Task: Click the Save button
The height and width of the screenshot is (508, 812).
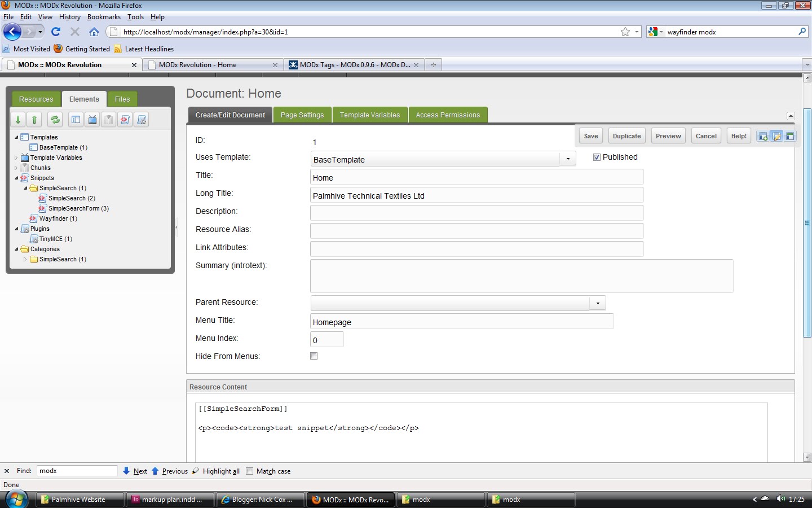Action: [591, 136]
